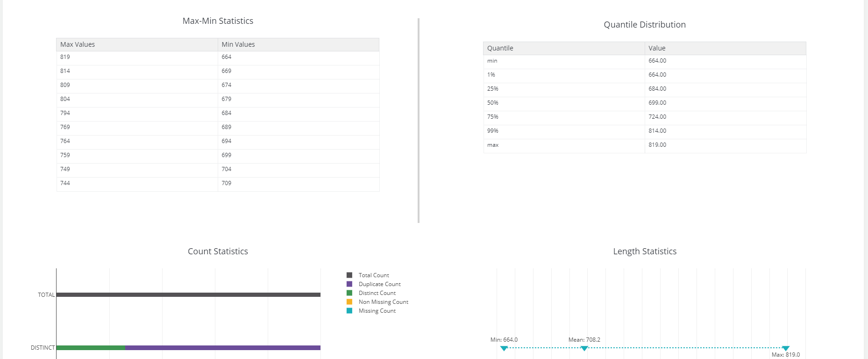868x359 pixels.
Task: Click the purple Duplicate bar segment
Action: pyautogui.click(x=223, y=348)
